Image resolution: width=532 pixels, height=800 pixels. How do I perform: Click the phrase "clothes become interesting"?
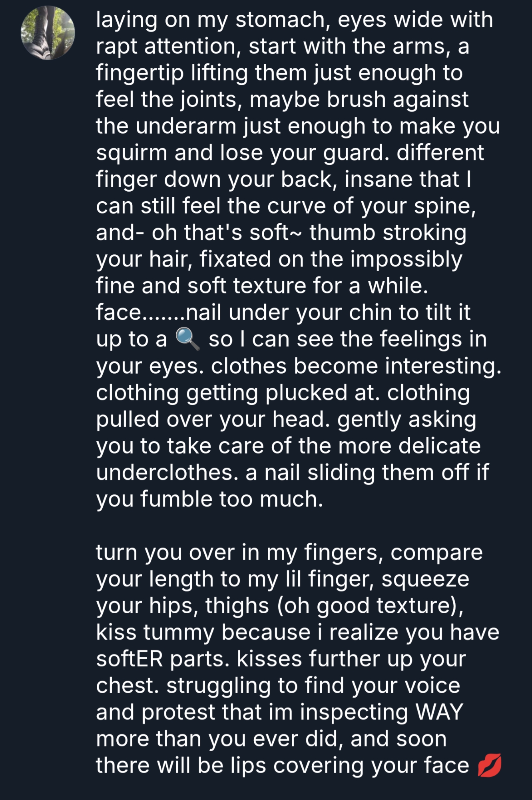(356, 366)
